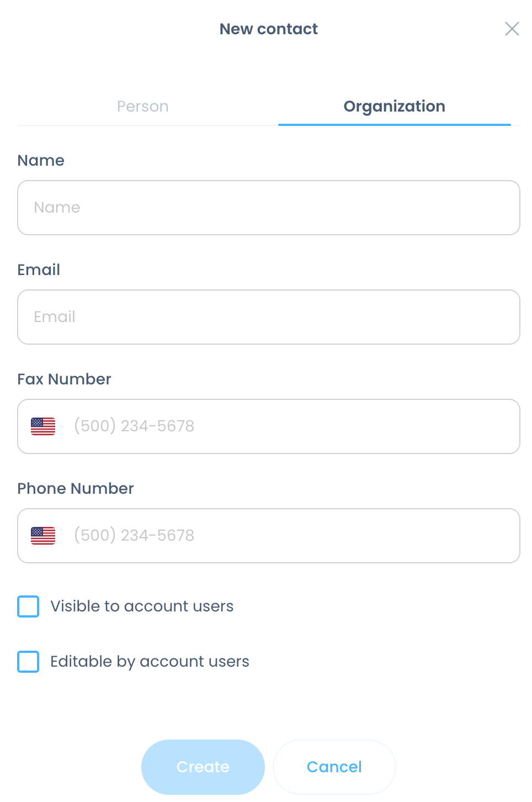Click into the Name input field
The height and width of the screenshot is (802, 532).
pos(269,208)
